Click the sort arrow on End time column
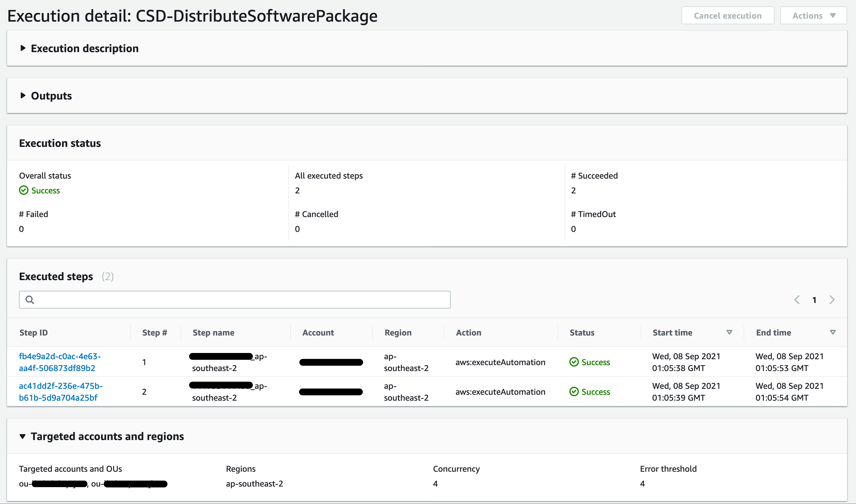856x504 pixels. [833, 332]
